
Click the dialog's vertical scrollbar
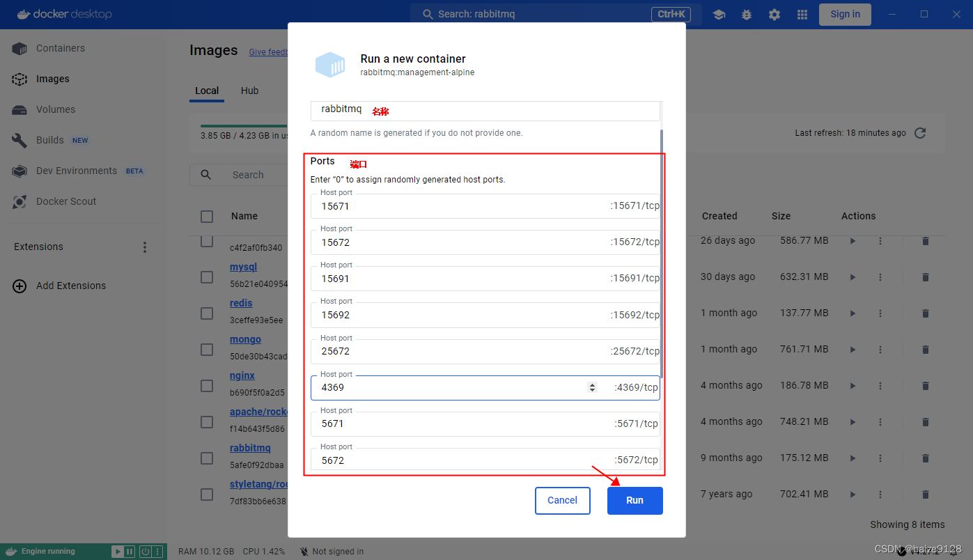[662, 254]
